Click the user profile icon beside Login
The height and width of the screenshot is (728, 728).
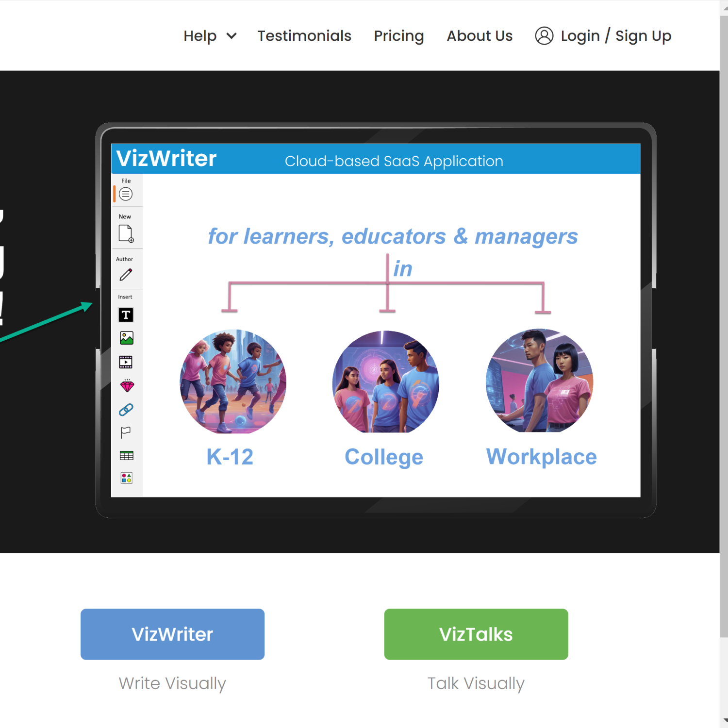(544, 36)
